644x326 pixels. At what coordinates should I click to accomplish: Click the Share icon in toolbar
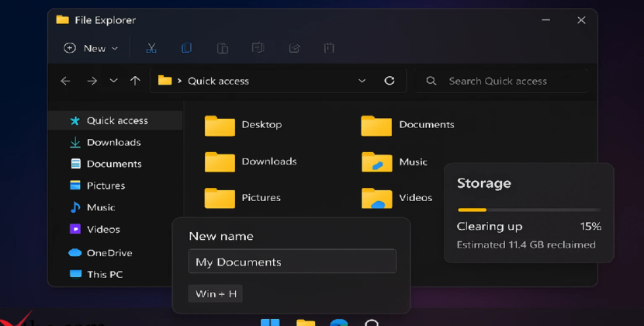pos(294,48)
